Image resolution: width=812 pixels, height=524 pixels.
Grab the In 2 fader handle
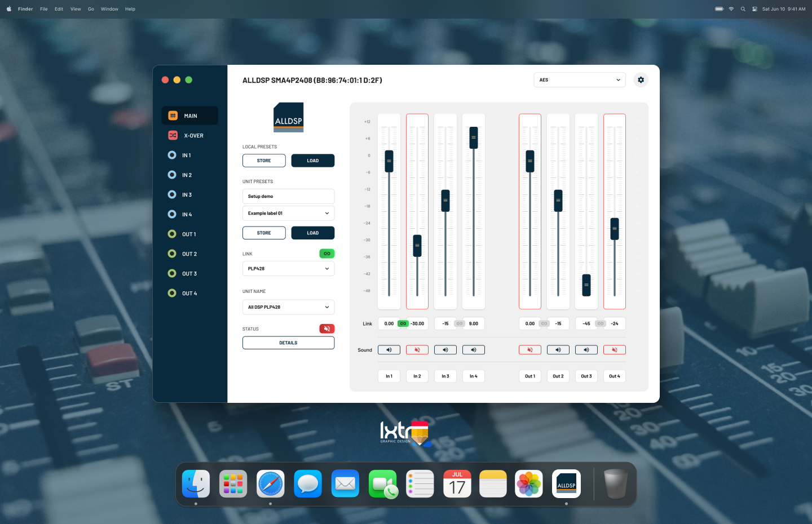click(417, 246)
